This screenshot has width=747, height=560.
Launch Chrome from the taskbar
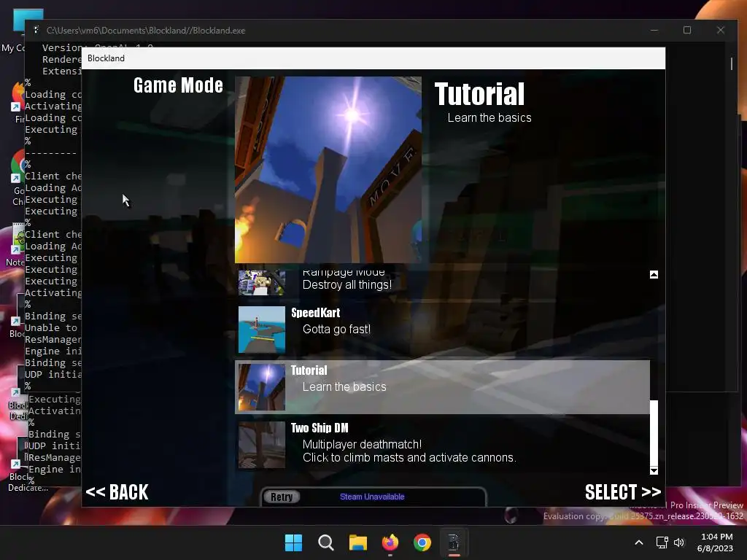coord(422,542)
